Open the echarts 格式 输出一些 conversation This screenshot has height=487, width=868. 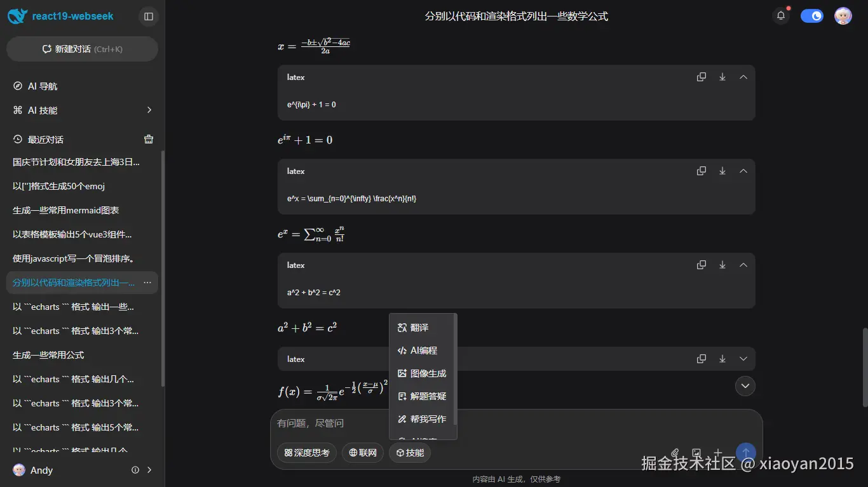[82, 307]
